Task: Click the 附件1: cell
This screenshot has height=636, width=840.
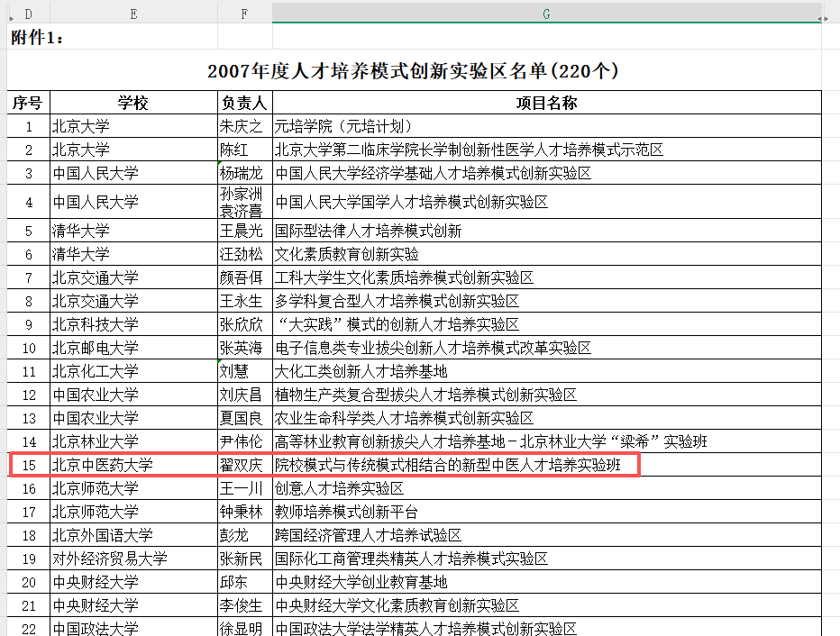Action: pyautogui.click(x=38, y=37)
